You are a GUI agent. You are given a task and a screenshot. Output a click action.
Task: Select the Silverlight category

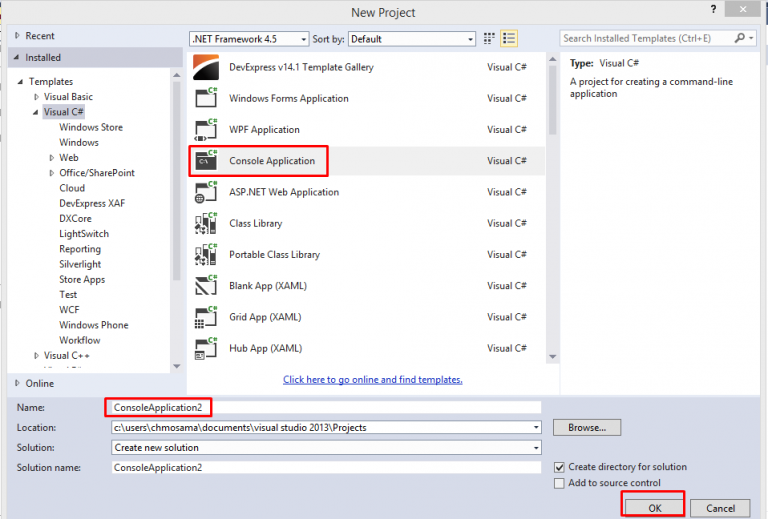point(80,264)
